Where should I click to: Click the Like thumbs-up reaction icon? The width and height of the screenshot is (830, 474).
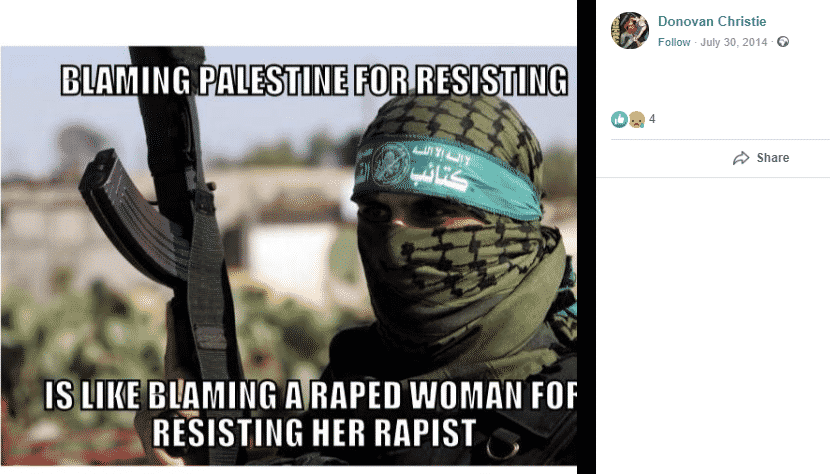619,119
